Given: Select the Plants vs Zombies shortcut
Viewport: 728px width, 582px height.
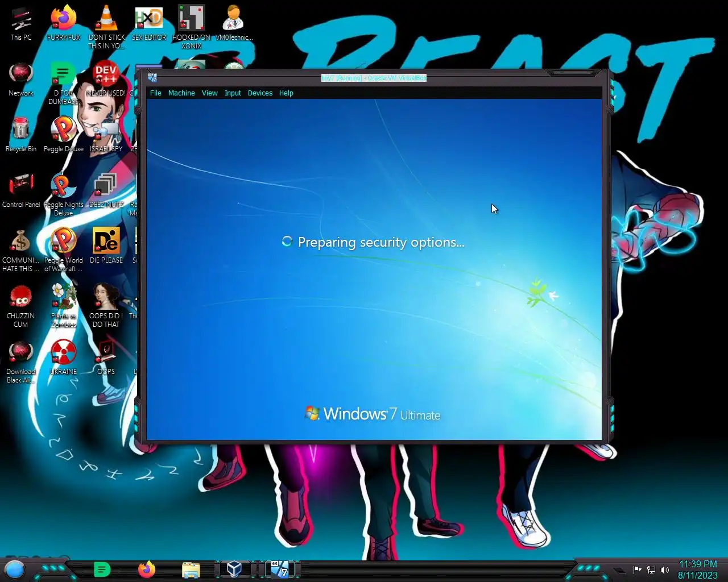Looking at the screenshot, I should click(x=64, y=306).
